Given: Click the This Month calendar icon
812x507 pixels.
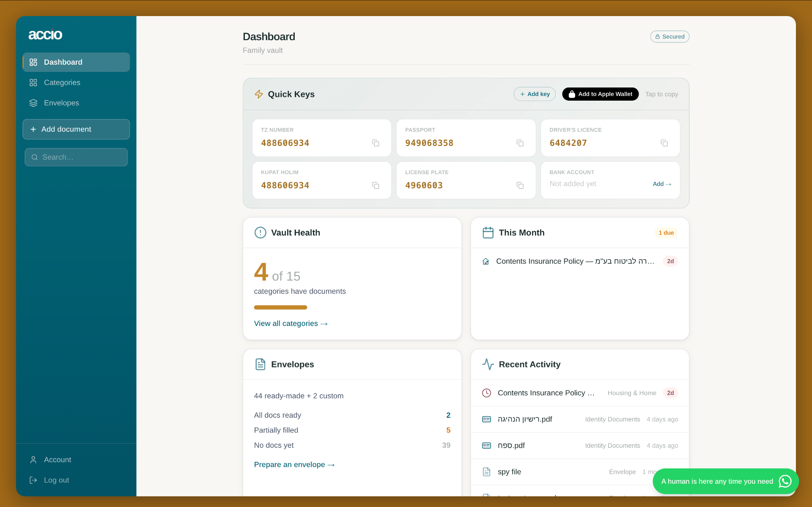Looking at the screenshot, I should tap(488, 233).
